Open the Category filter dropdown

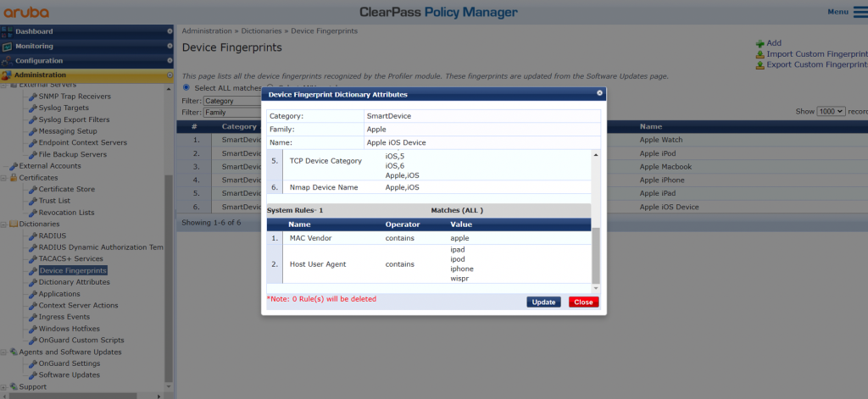(x=232, y=102)
